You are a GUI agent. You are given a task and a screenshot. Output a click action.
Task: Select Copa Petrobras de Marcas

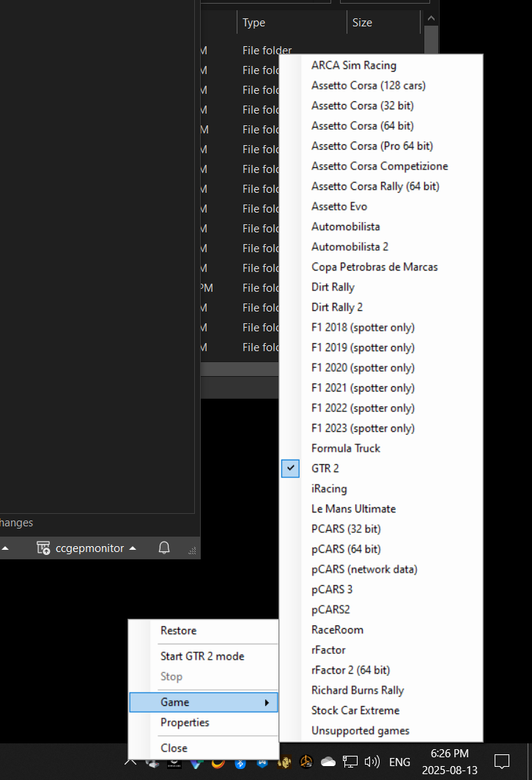click(381, 267)
